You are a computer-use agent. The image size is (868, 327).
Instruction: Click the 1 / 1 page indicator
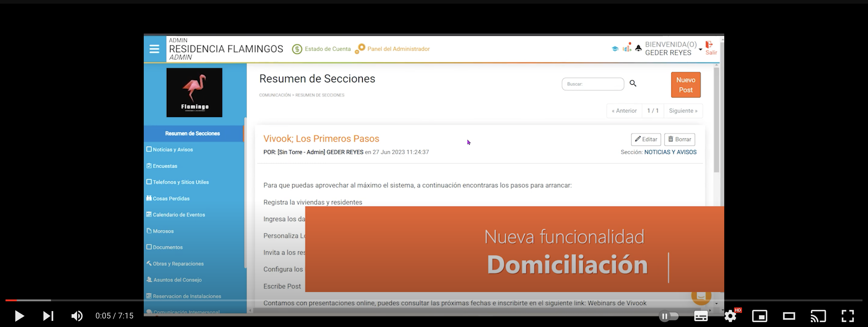click(653, 111)
